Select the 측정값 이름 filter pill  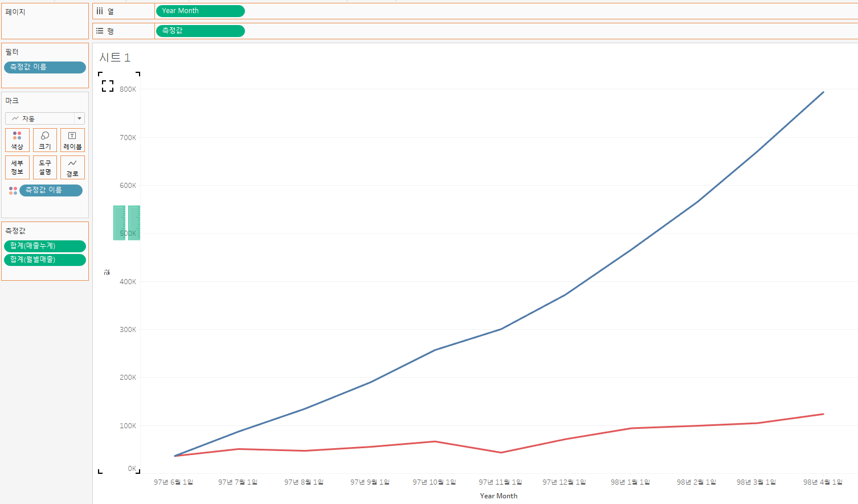(x=45, y=67)
